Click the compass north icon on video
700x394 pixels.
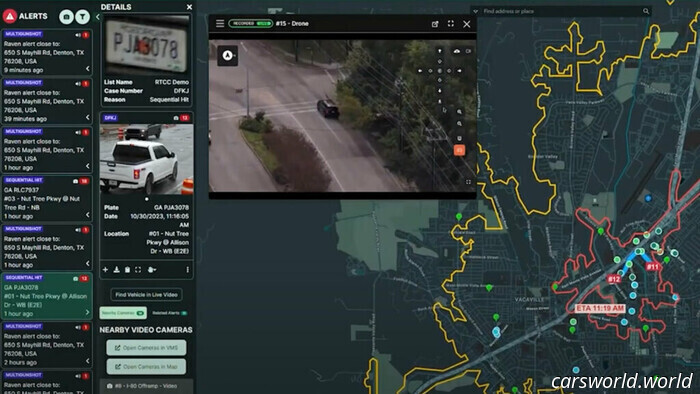[228, 55]
